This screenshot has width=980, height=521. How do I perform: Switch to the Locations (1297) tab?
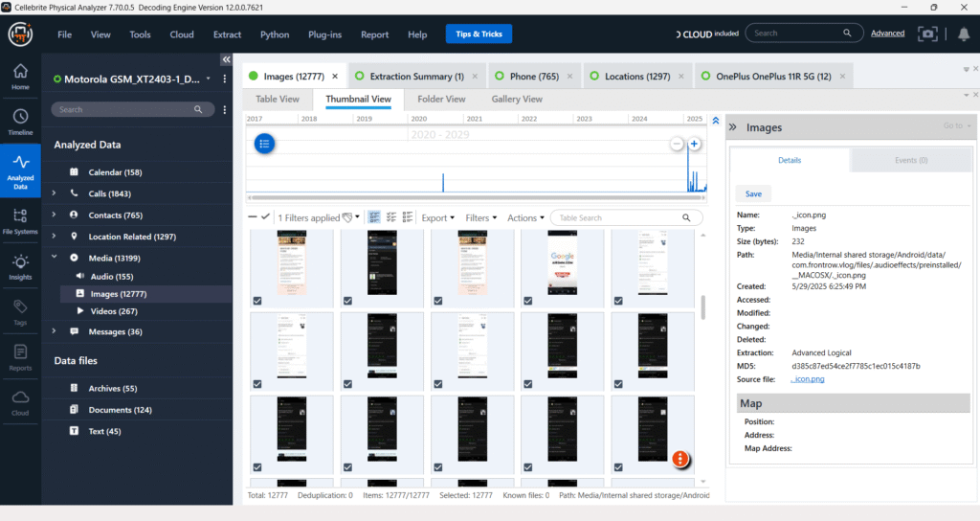click(x=636, y=77)
